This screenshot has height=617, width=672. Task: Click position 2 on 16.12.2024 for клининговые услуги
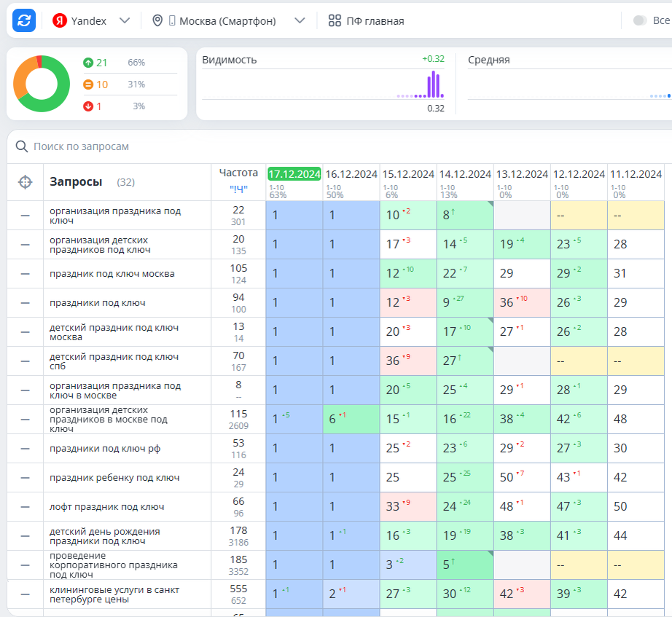[332, 594]
